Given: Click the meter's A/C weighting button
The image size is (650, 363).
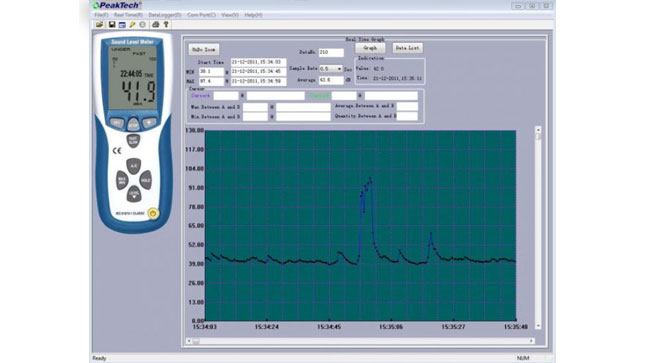Looking at the screenshot, I should 133,166.
